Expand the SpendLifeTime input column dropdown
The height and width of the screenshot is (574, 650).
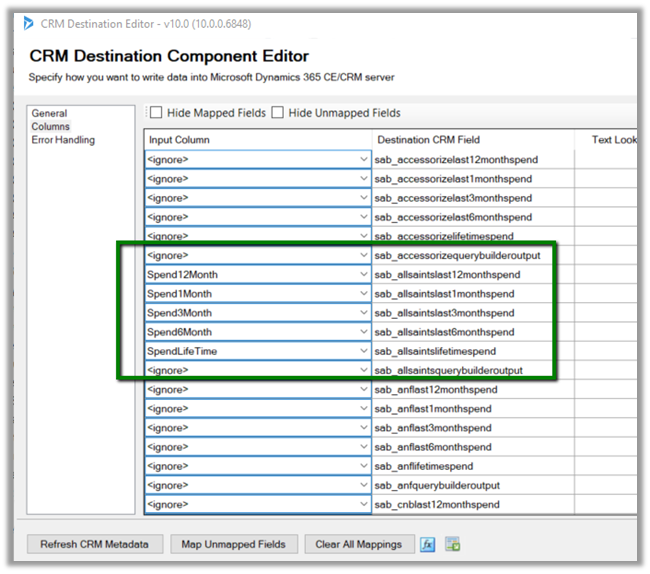coord(363,352)
